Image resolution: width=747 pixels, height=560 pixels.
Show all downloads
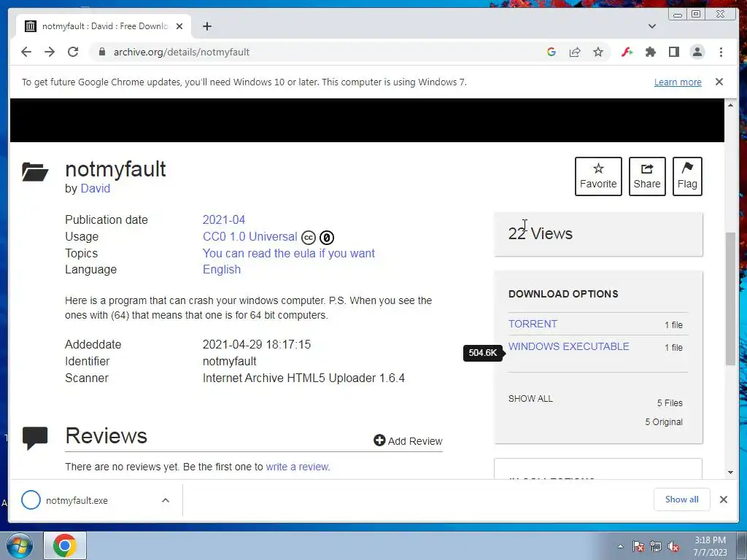click(682, 499)
